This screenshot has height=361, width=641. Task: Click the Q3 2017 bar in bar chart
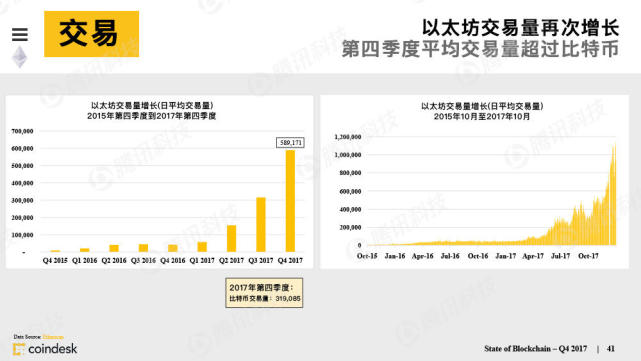click(261, 224)
